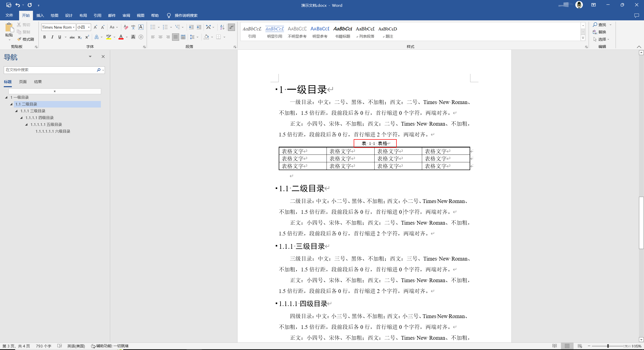This screenshot has height=350, width=644.
Task: Click the Sort (A-Z) icon
Action: click(x=222, y=27)
